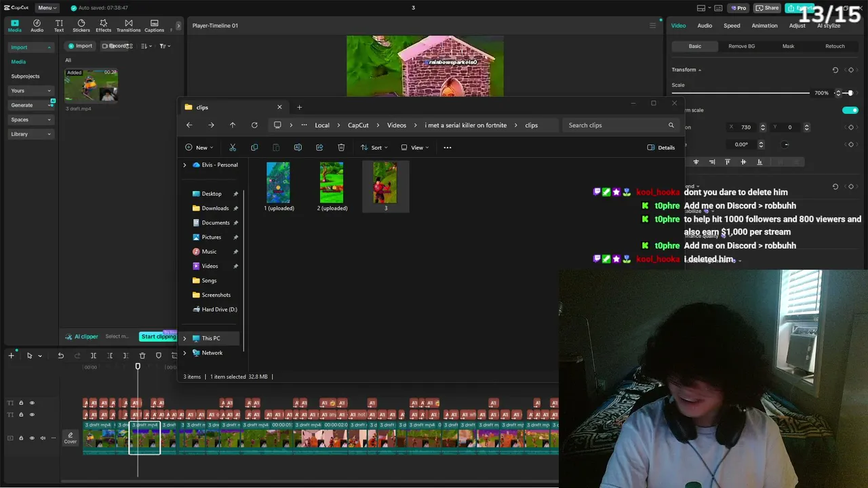Hide the top text track with eye icon
Image resolution: width=868 pixels, height=488 pixels.
32,403
